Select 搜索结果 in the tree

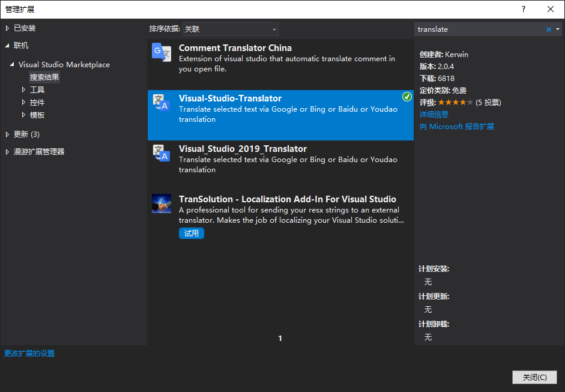click(x=44, y=77)
